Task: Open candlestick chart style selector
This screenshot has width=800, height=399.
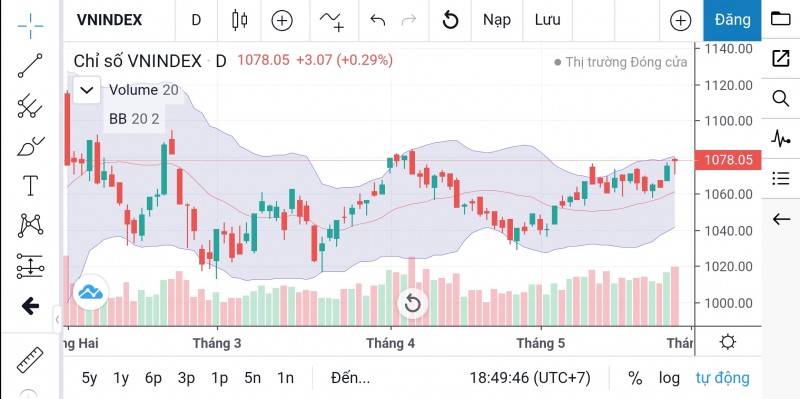Action: coord(239,20)
